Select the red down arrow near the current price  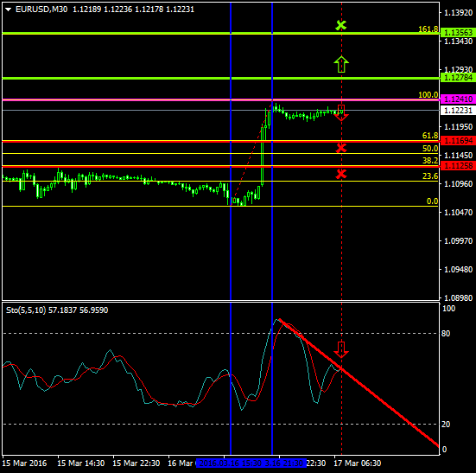tap(341, 112)
